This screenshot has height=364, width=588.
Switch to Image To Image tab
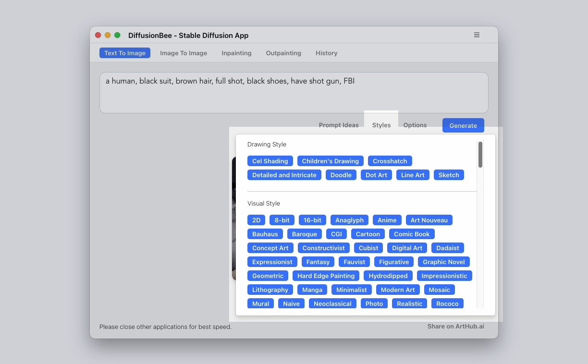[184, 53]
